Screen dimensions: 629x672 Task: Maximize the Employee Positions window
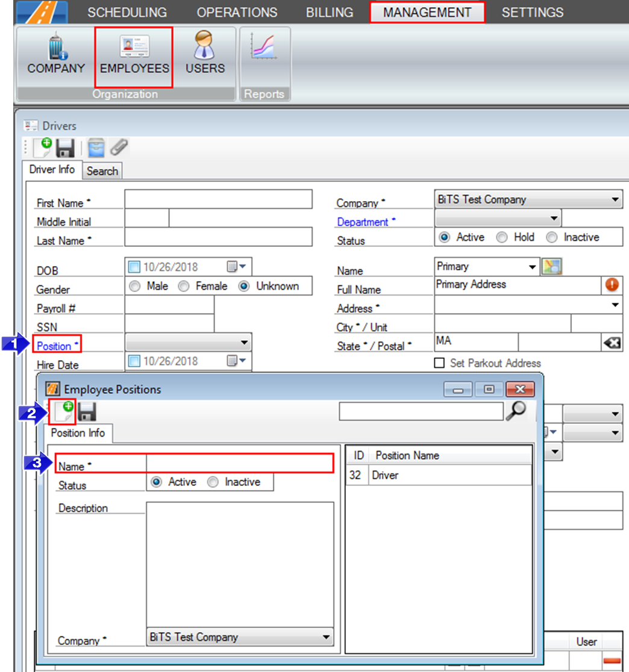489,389
